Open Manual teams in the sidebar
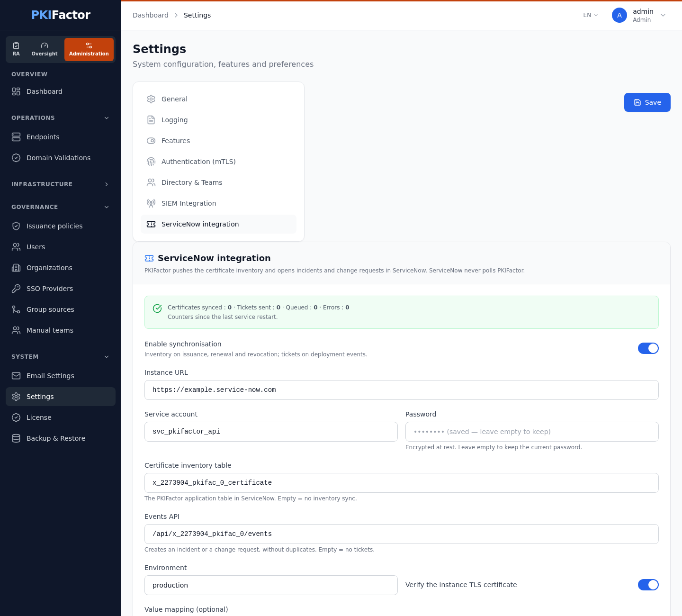682x616 pixels. pyautogui.click(x=61, y=330)
